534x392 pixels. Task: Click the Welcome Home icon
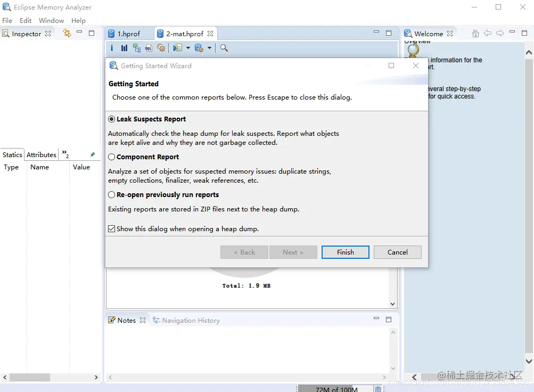click(475, 34)
